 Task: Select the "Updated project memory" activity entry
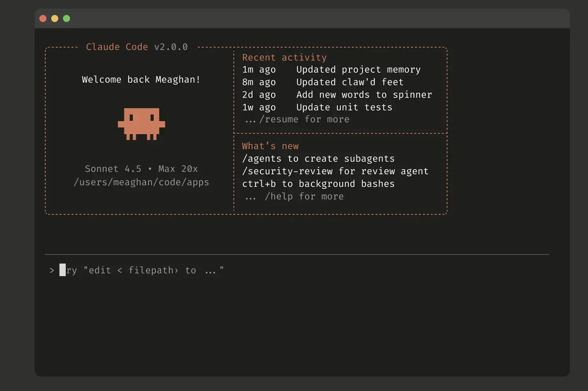point(358,70)
